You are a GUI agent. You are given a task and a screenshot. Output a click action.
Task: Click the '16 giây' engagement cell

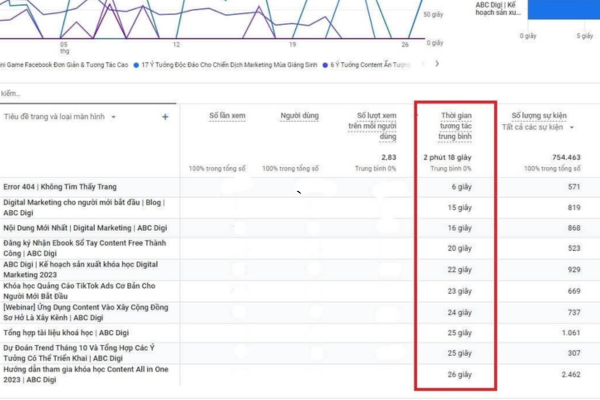tap(460, 228)
